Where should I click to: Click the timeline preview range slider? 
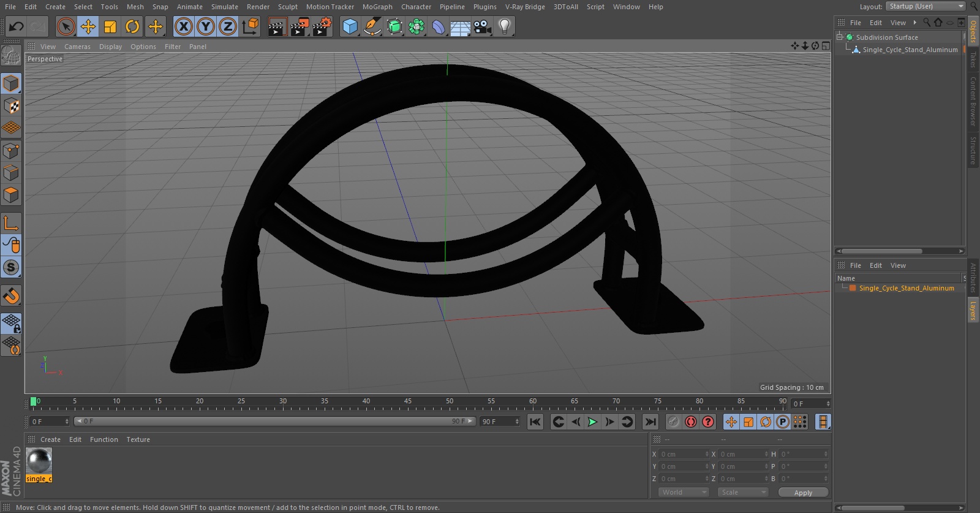click(x=274, y=422)
